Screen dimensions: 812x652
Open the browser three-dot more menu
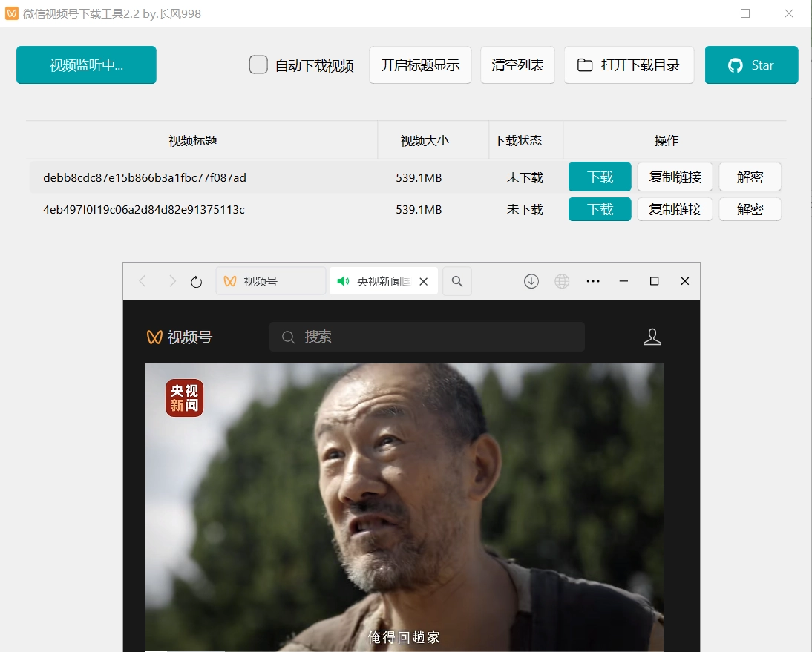(x=593, y=281)
